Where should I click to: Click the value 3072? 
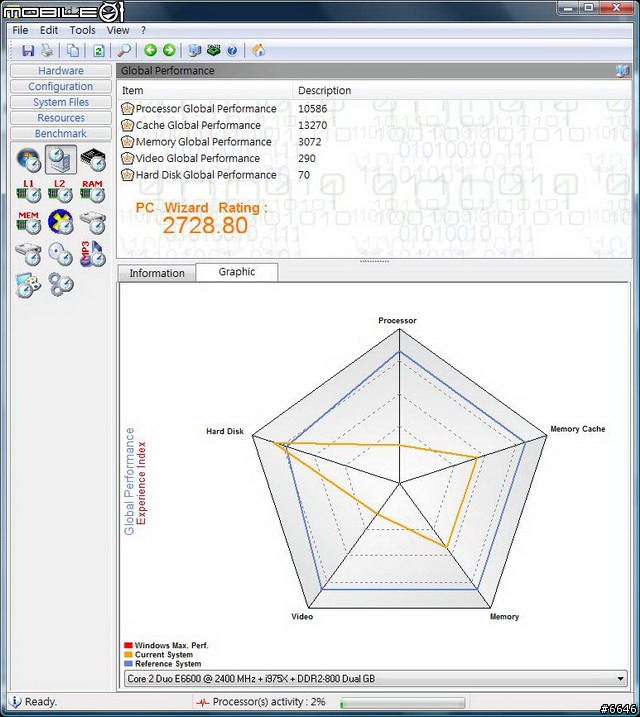309,142
